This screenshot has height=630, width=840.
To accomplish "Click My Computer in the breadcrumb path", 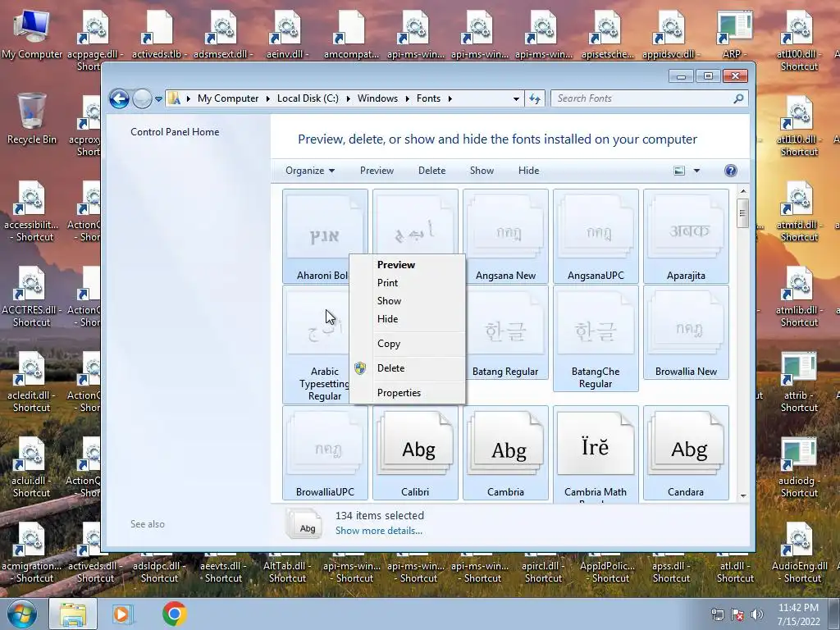I will tap(228, 98).
